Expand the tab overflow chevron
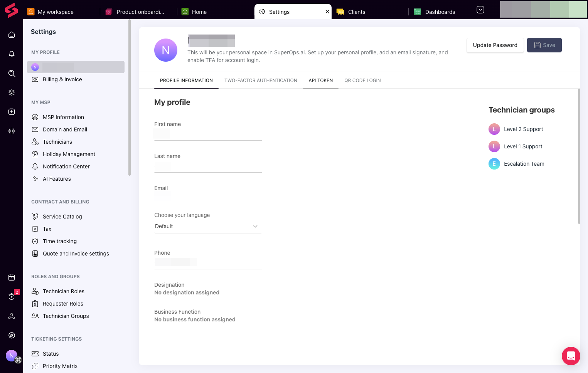 click(480, 10)
